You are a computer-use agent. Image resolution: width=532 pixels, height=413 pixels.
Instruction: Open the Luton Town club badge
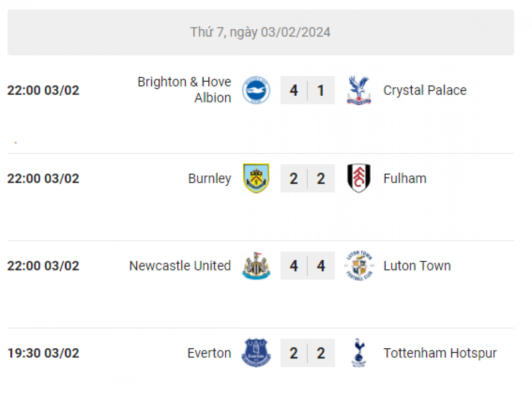point(359,266)
